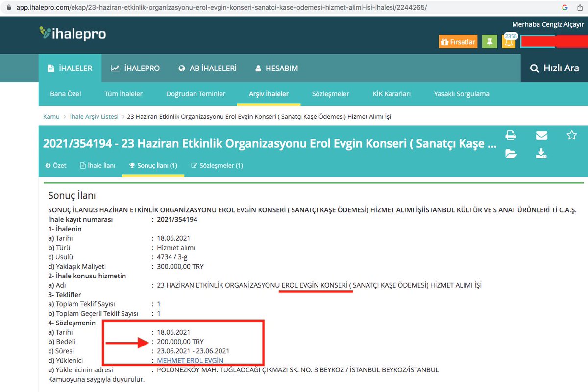This screenshot has height=392, width=588.
Task: Open KİK Kararları tab
Action: point(392,94)
